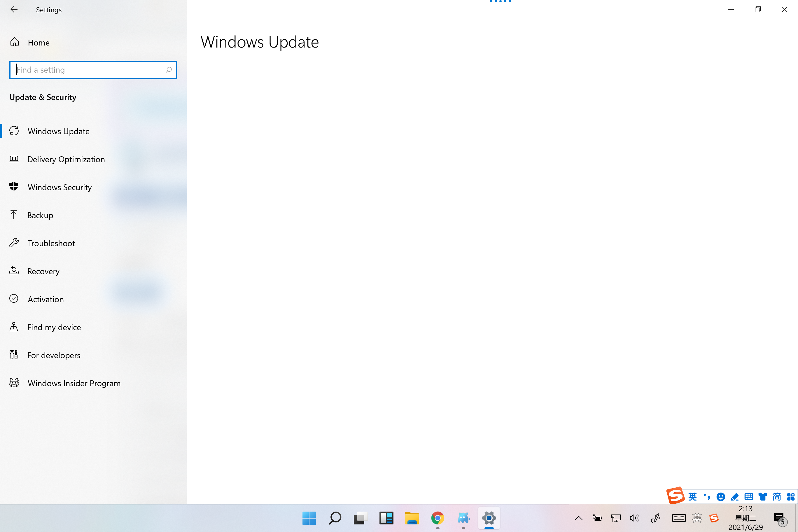
Task: Click the Find a setting search box
Action: click(x=89, y=70)
